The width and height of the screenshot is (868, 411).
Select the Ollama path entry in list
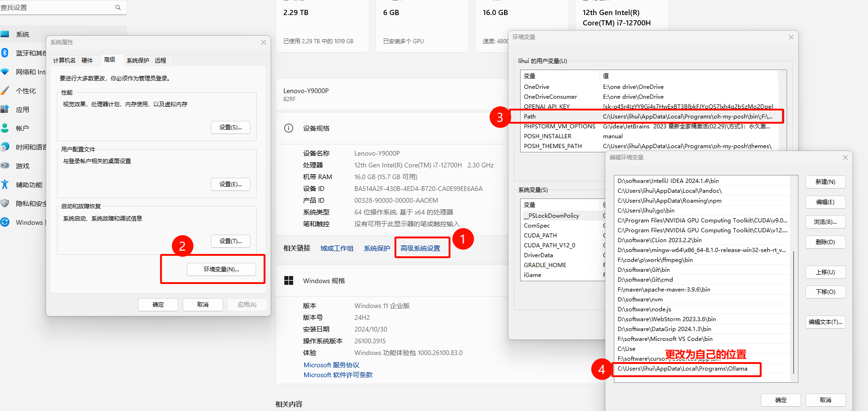(683, 369)
